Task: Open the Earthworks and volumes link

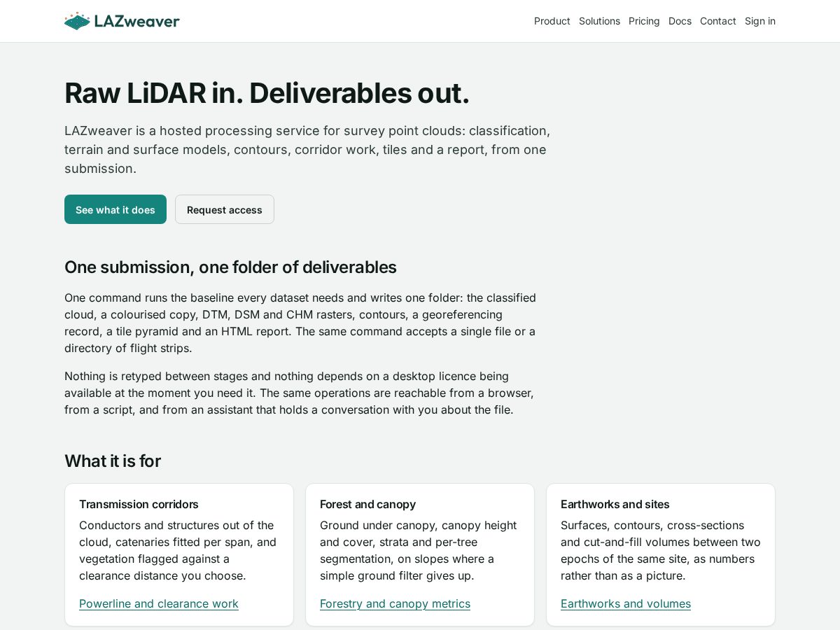Action: 626,603
